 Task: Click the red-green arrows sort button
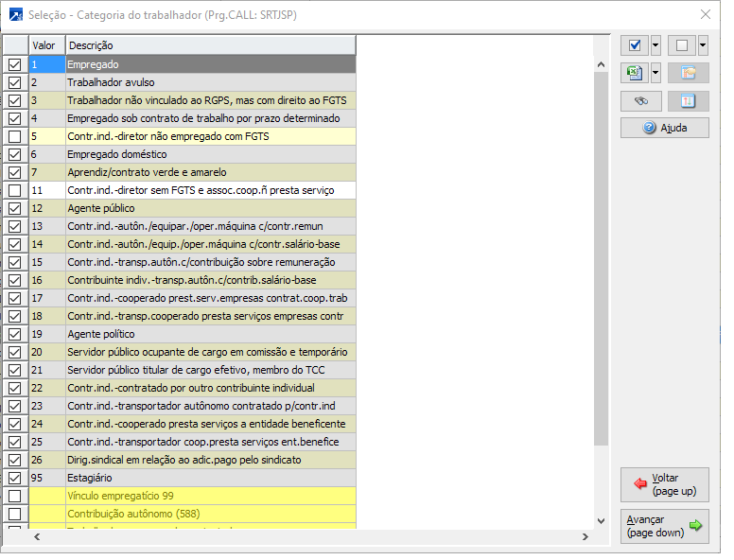click(688, 100)
